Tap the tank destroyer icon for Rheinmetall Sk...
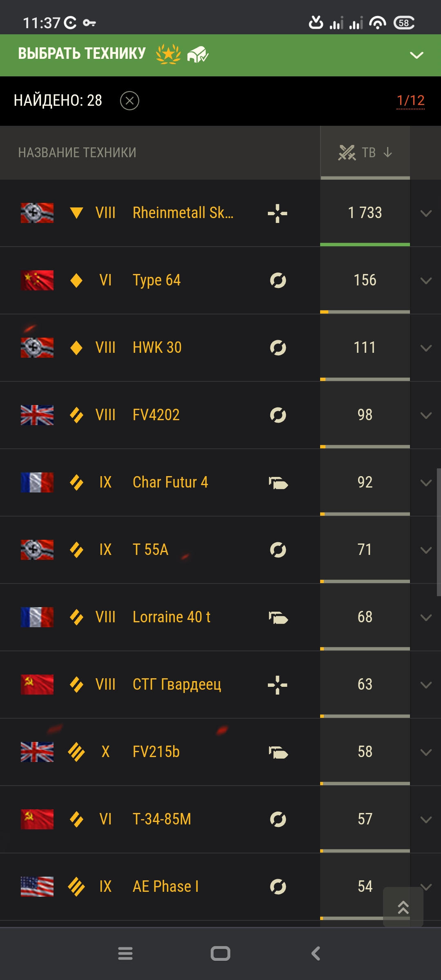The width and height of the screenshot is (441, 980). click(278, 213)
